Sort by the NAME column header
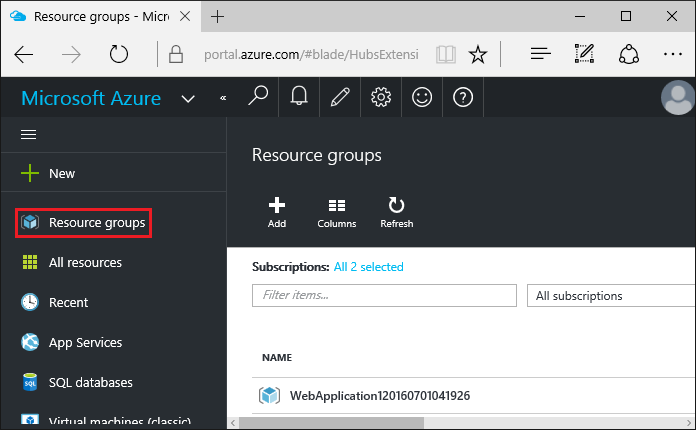The image size is (696, 430). (x=277, y=358)
